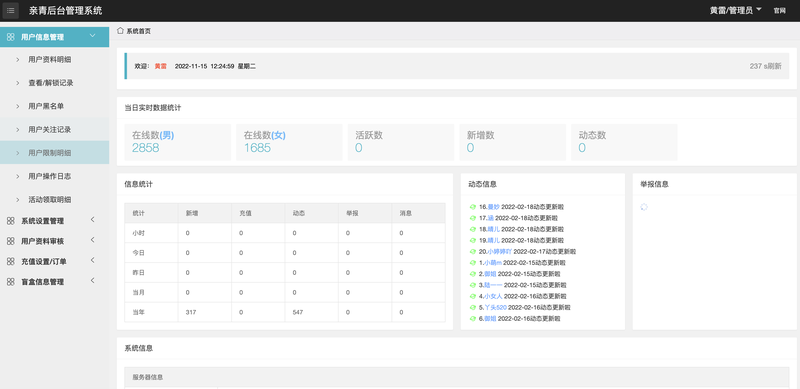Open the 官网 link in the header
The image size is (800, 389).
click(779, 10)
